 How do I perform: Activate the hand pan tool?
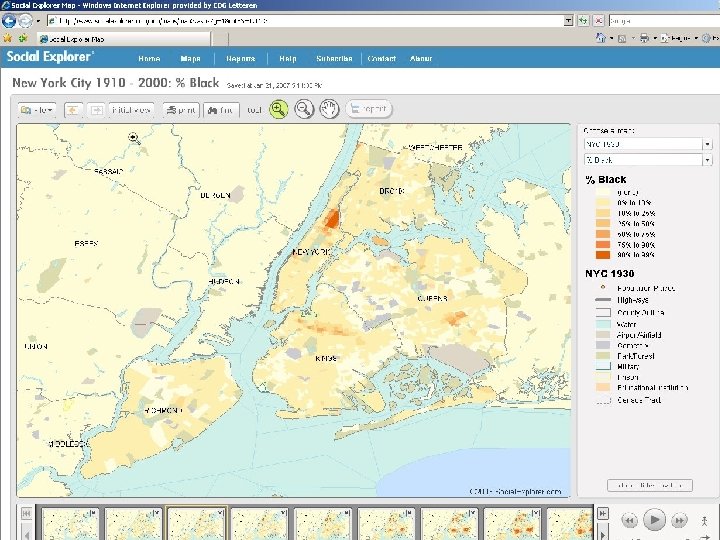click(x=329, y=109)
